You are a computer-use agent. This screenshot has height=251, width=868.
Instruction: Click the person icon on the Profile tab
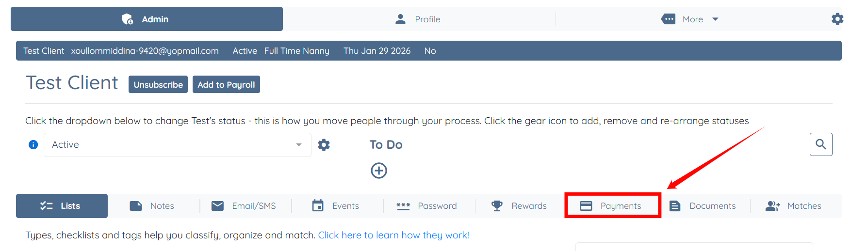400,19
